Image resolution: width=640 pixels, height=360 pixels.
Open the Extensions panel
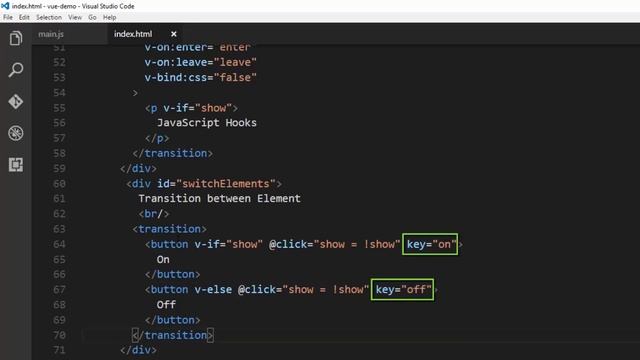coord(16,164)
